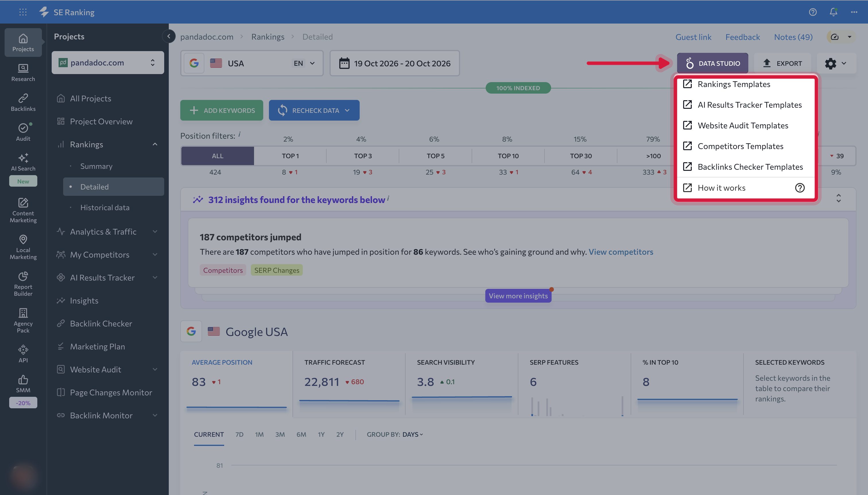Click View more insights button
Screen dimensions: 868x495
point(518,296)
